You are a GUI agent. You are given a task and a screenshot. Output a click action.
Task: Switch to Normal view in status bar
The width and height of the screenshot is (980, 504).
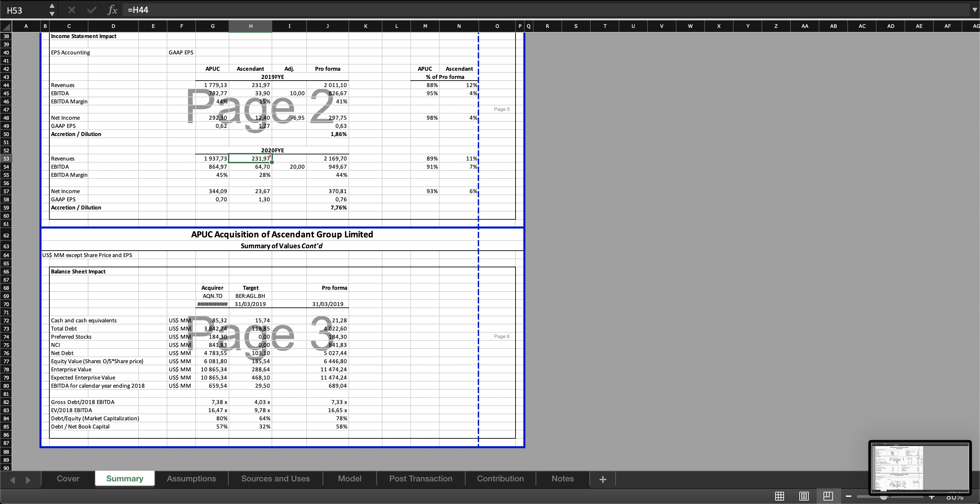779,497
